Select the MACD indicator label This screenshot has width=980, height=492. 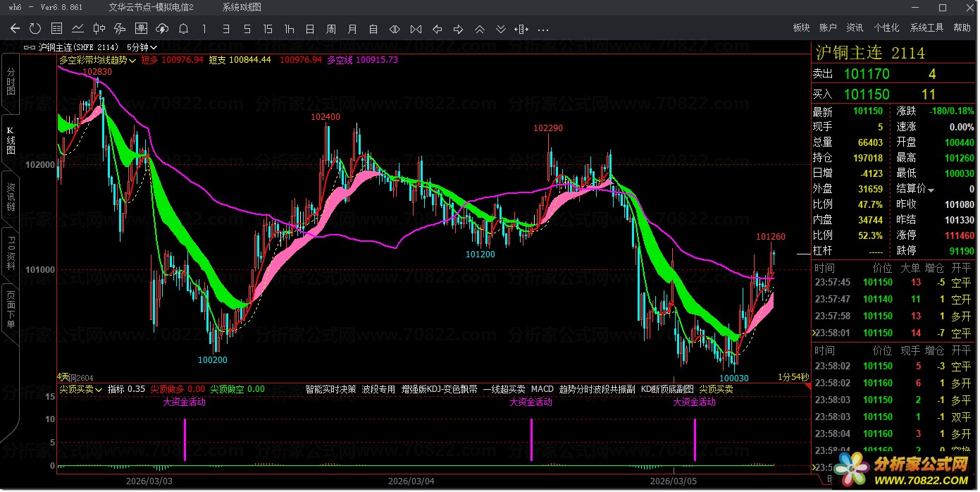tap(542, 389)
